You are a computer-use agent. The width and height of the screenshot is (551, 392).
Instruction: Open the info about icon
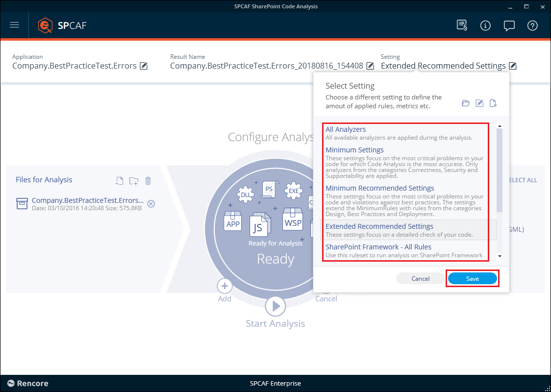485,25
